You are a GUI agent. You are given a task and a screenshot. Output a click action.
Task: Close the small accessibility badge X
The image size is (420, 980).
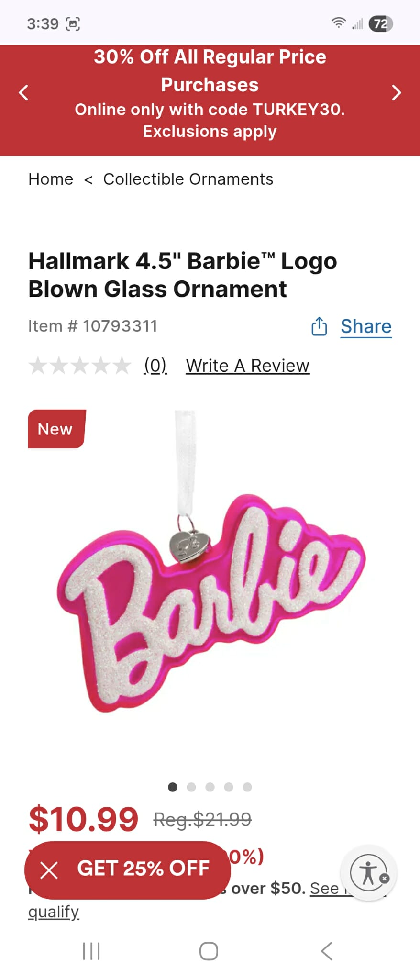click(x=384, y=879)
